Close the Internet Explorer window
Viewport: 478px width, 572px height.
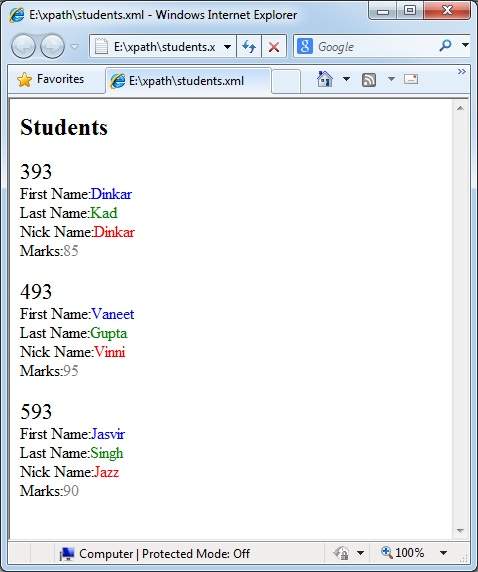pyautogui.click(x=447, y=10)
